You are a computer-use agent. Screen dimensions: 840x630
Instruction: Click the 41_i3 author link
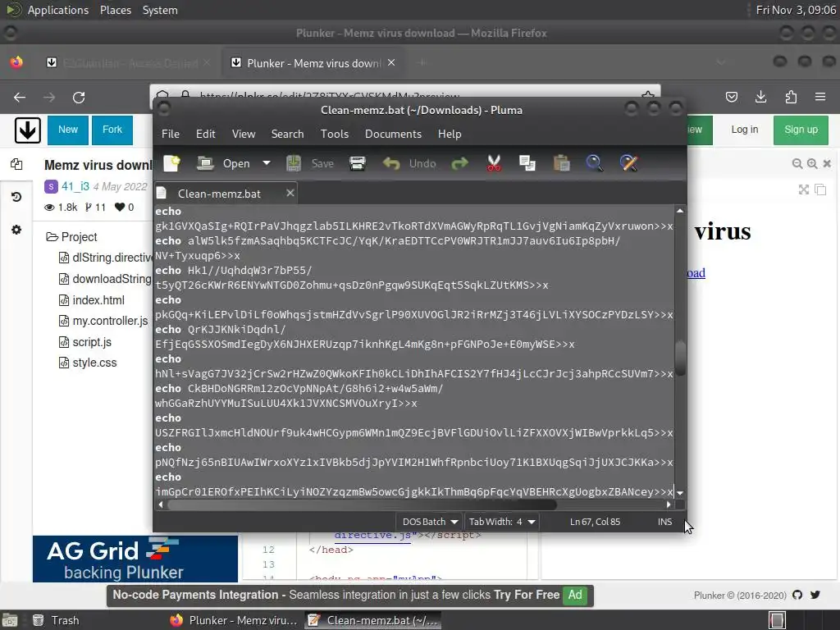click(75, 186)
